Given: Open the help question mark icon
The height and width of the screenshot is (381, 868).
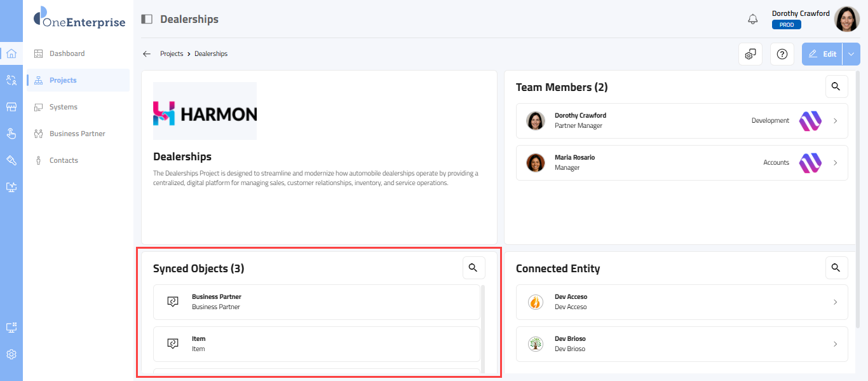Looking at the screenshot, I should point(782,54).
